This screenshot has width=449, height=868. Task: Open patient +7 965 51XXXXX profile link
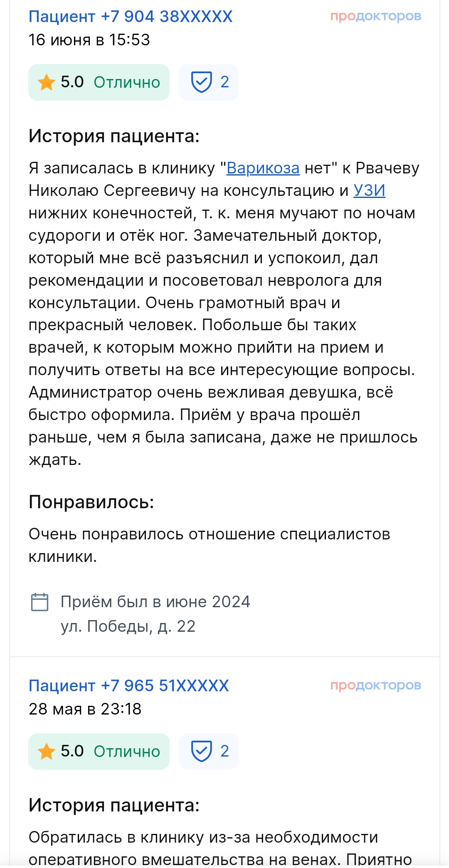pos(129,686)
